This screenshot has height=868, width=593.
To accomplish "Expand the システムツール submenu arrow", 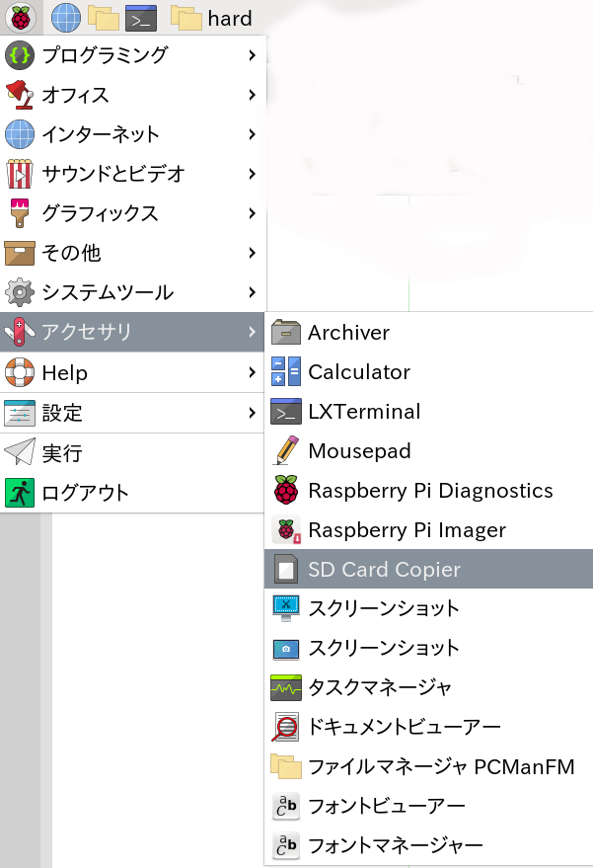I will pyautogui.click(x=253, y=292).
